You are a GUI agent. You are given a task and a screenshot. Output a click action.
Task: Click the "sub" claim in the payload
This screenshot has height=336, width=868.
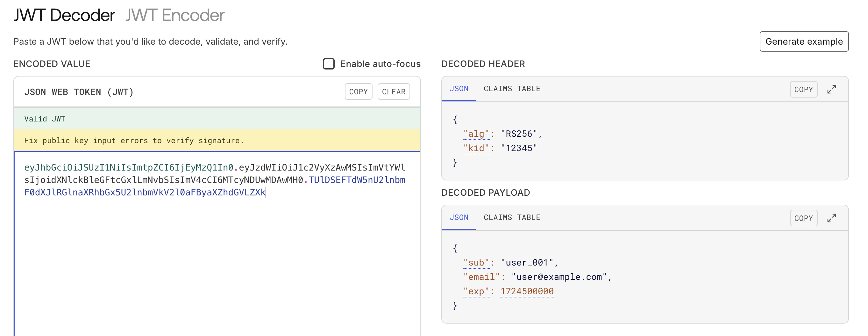pos(476,262)
